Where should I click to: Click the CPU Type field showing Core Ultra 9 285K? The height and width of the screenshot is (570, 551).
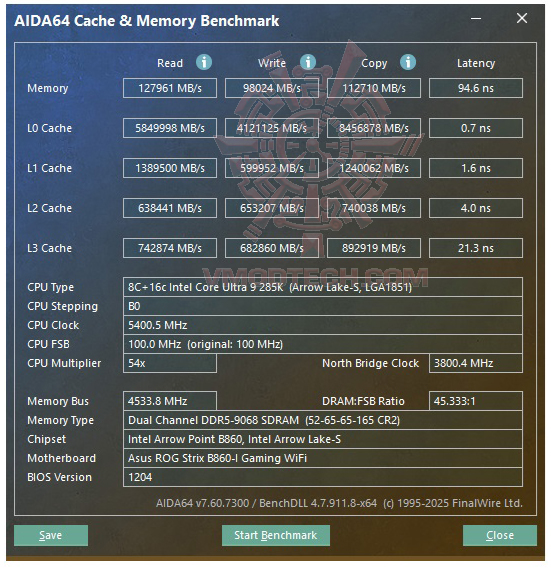[323, 287]
